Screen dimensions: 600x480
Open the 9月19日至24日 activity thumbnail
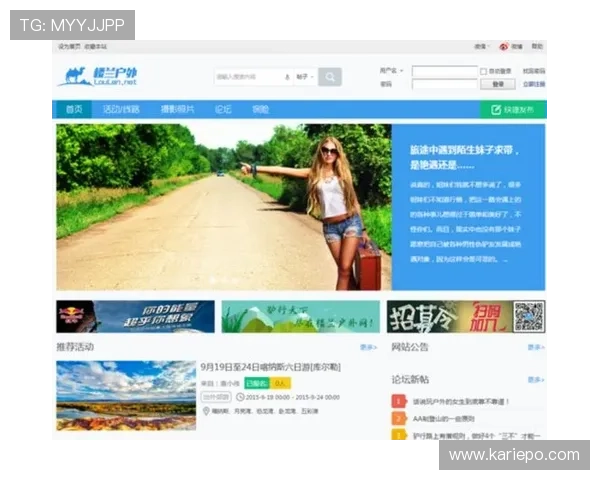click(126, 395)
